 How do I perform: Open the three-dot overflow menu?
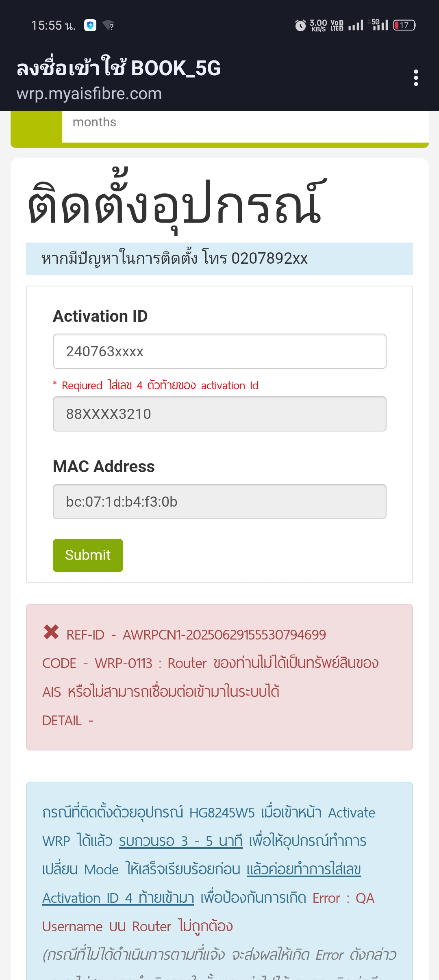pyautogui.click(x=415, y=78)
